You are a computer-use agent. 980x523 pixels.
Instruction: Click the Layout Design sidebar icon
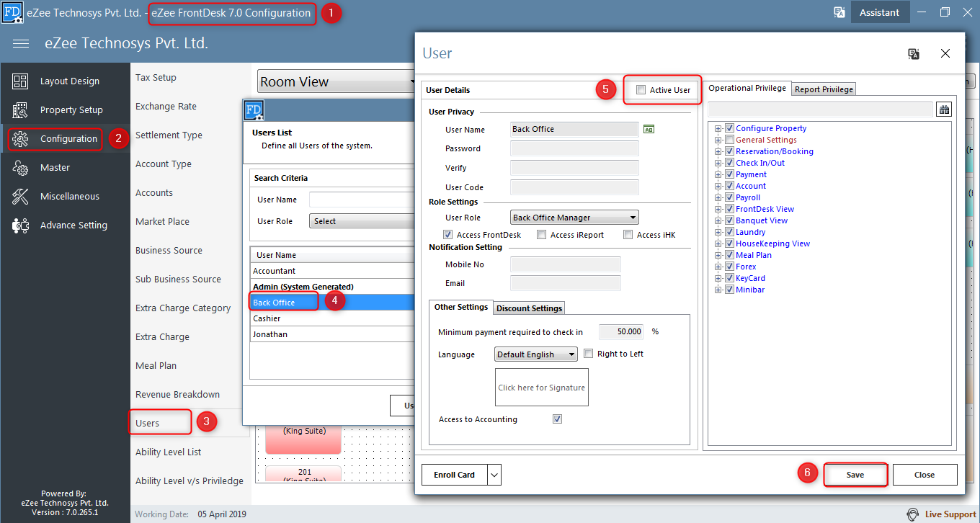point(20,81)
